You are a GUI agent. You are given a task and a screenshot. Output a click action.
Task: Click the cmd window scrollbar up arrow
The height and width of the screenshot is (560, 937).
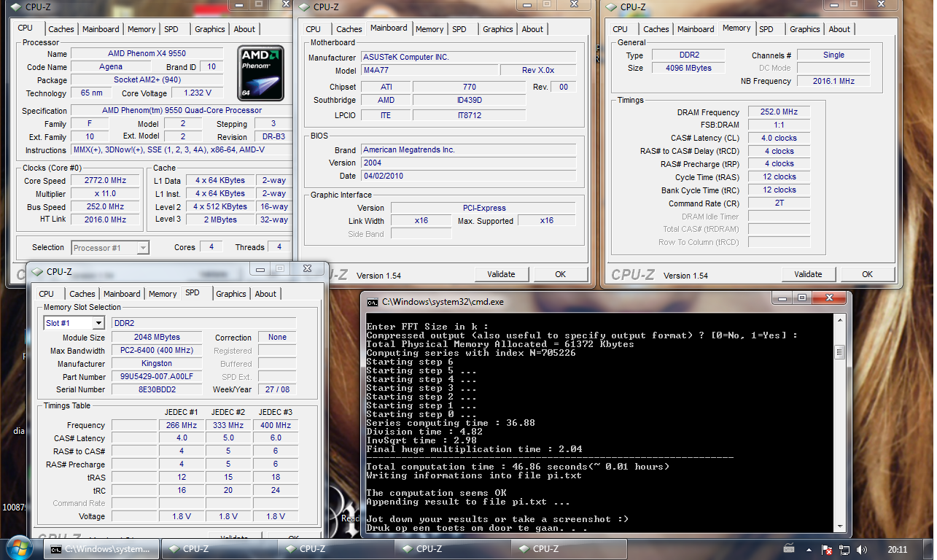[839, 319]
